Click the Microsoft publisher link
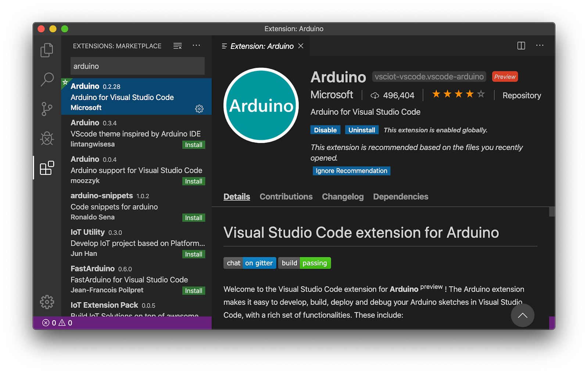This screenshot has height=373, width=588. click(331, 95)
